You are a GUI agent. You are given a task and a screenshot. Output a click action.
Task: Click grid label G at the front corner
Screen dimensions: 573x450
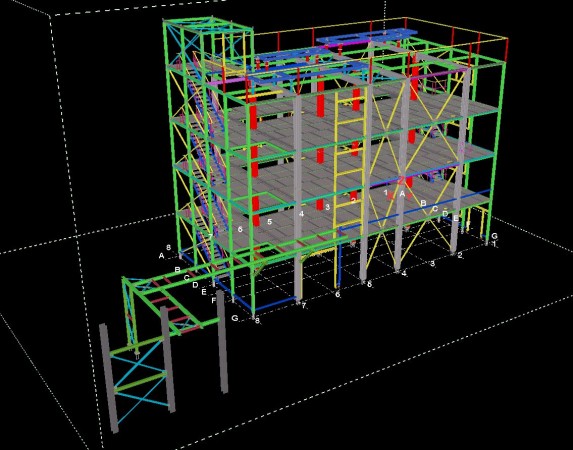[235, 318]
